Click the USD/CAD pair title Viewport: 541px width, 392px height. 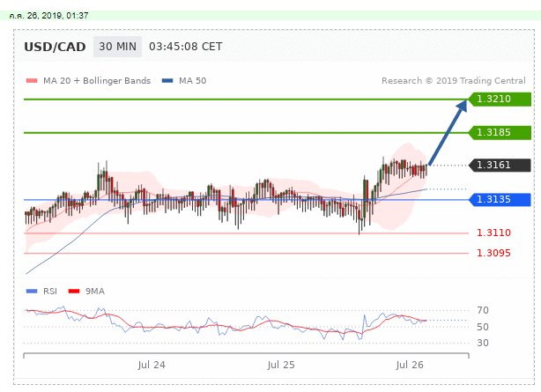pos(55,47)
